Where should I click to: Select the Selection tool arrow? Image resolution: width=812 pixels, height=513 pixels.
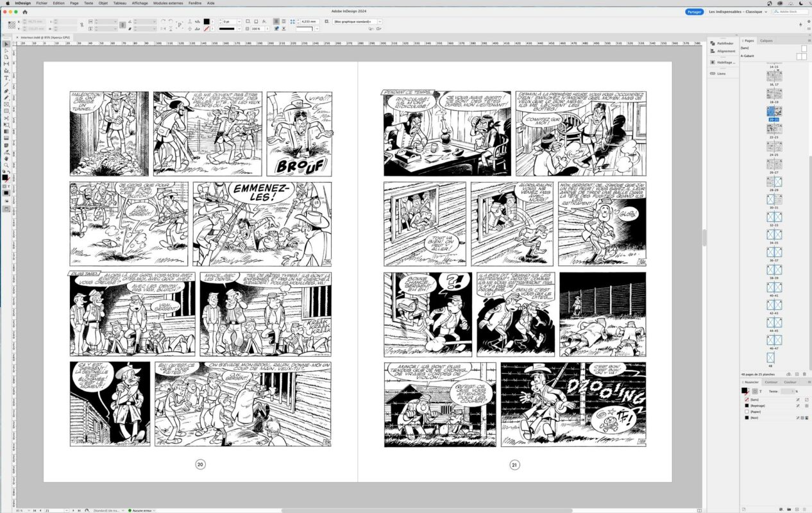point(6,44)
